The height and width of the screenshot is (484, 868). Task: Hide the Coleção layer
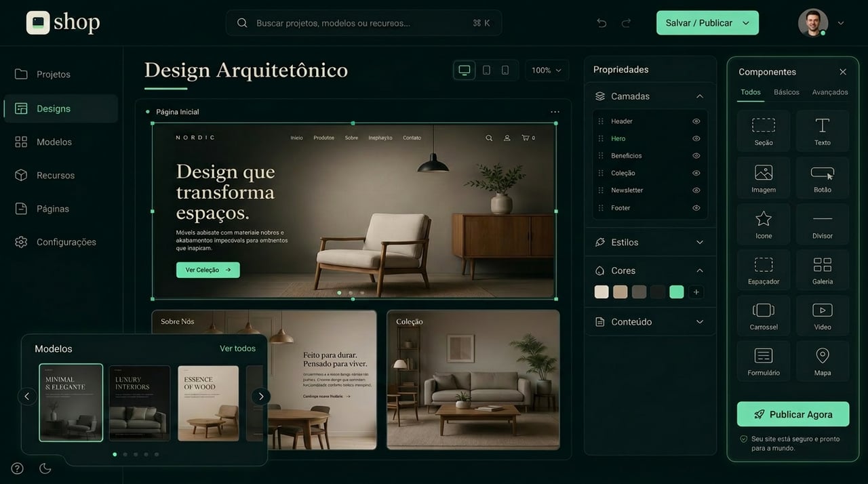[696, 173]
